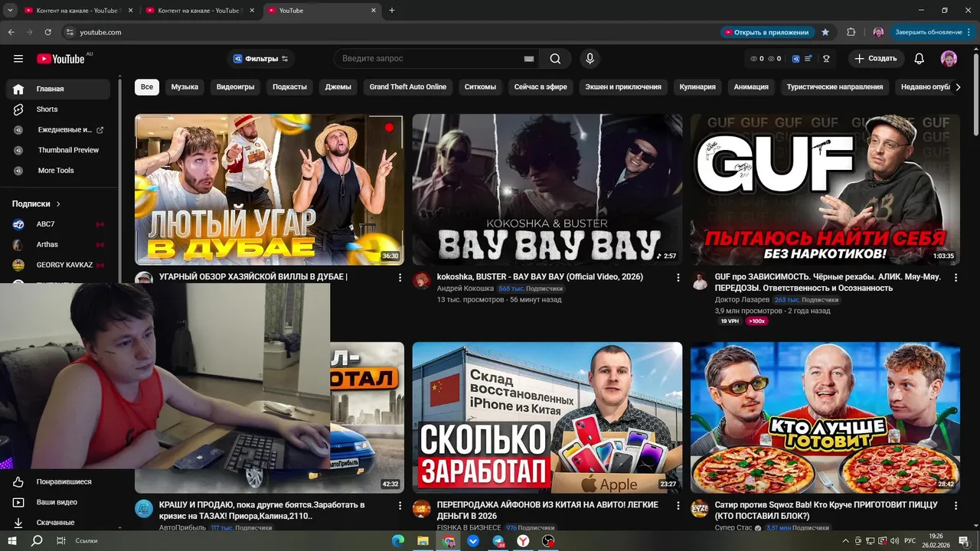This screenshot has width=980, height=551.
Task: Open Андрей Кокошка channel avatar
Action: [x=422, y=281]
